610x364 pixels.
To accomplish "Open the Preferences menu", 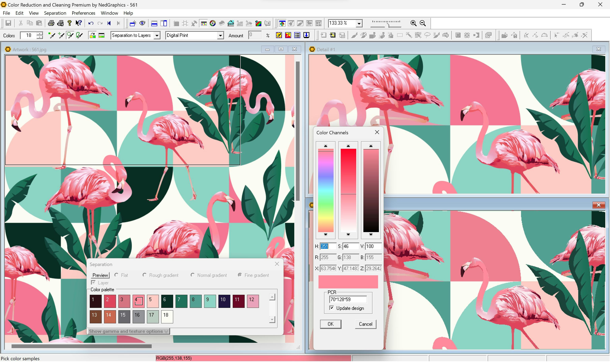I will (83, 13).
